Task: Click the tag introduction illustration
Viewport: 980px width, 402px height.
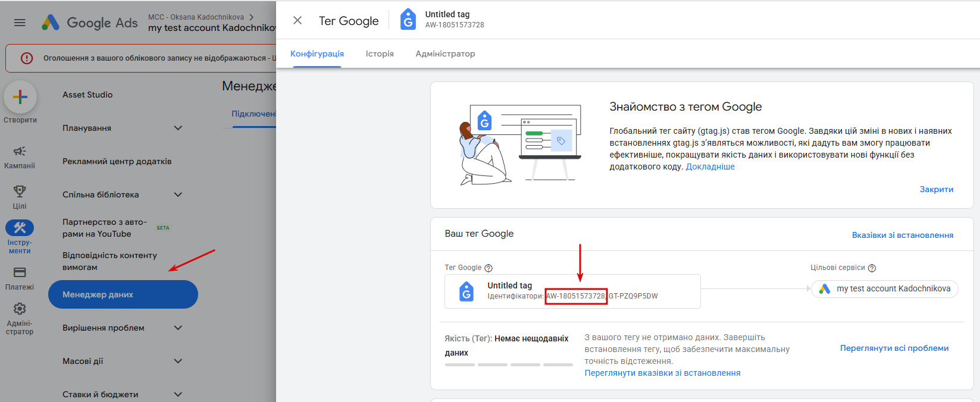Action: [x=520, y=145]
